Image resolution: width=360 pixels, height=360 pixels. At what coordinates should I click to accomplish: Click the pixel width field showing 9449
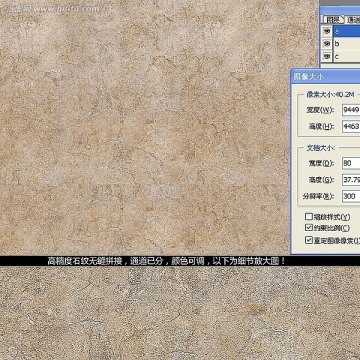pos(351,110)
